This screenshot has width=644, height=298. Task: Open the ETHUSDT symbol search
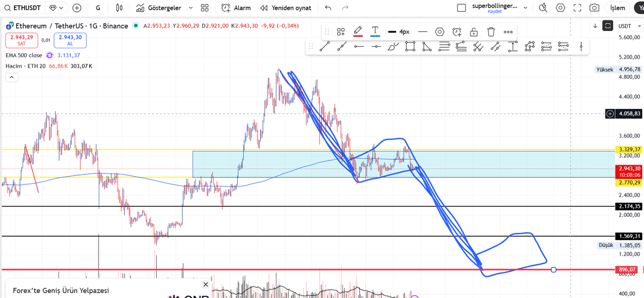[23, 8]
